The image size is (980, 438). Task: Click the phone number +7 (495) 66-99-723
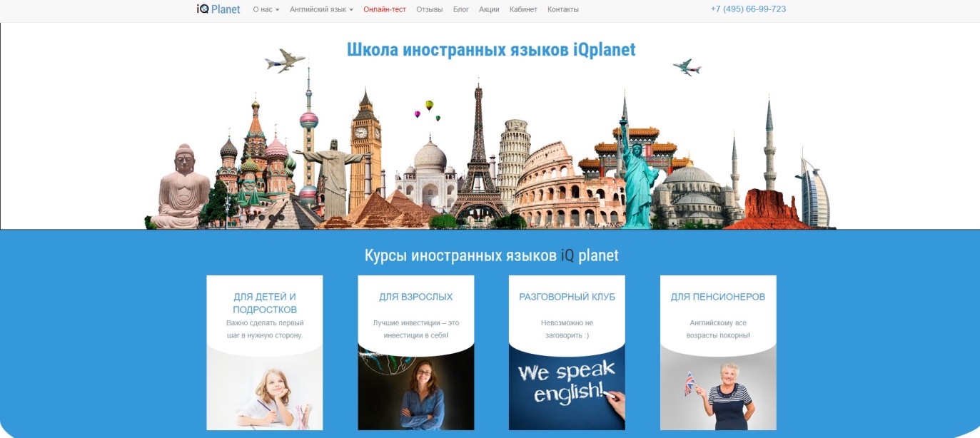[x=748, y=9]
